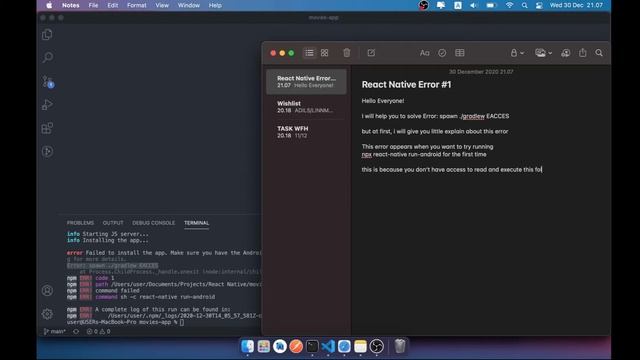The image size is (640, 360).
Task: Delete the current note with trash icon
Action: tap(347, 53)
